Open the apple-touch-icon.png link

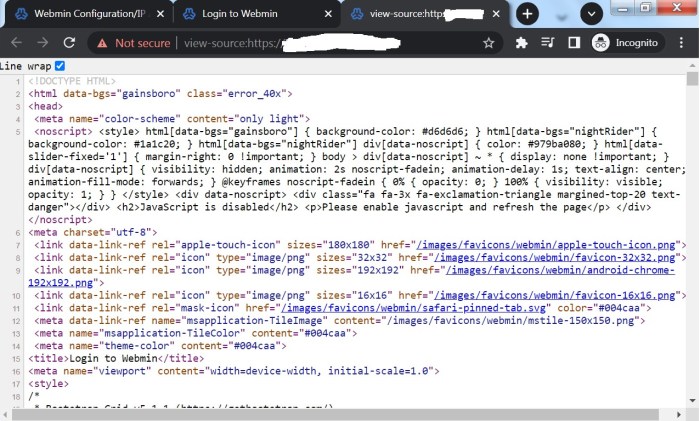(x=546, y=245)
